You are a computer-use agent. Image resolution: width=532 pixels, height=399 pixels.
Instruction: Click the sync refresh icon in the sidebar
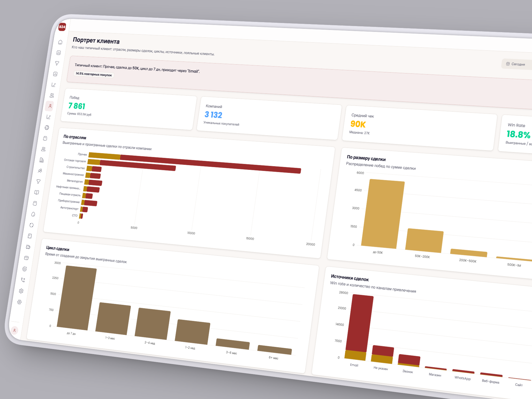[x=32, y=226]
